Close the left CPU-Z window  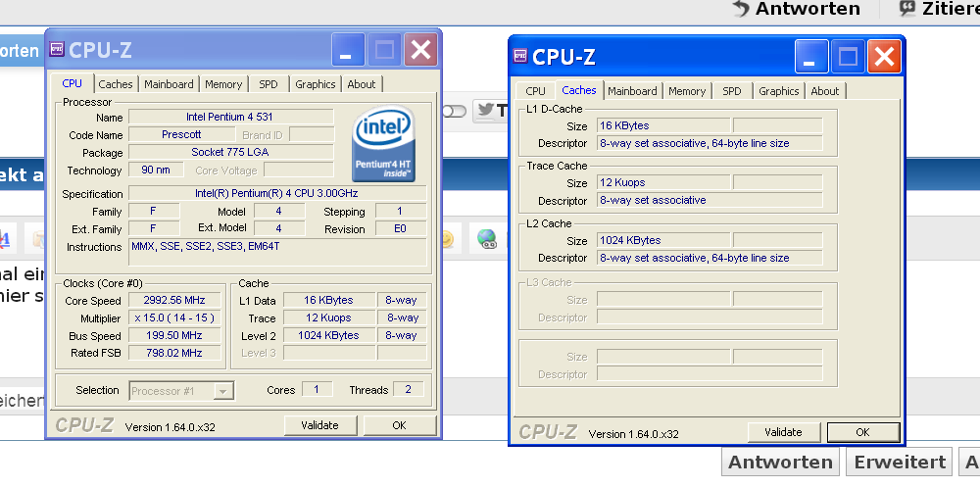click(x=420, y=49)
